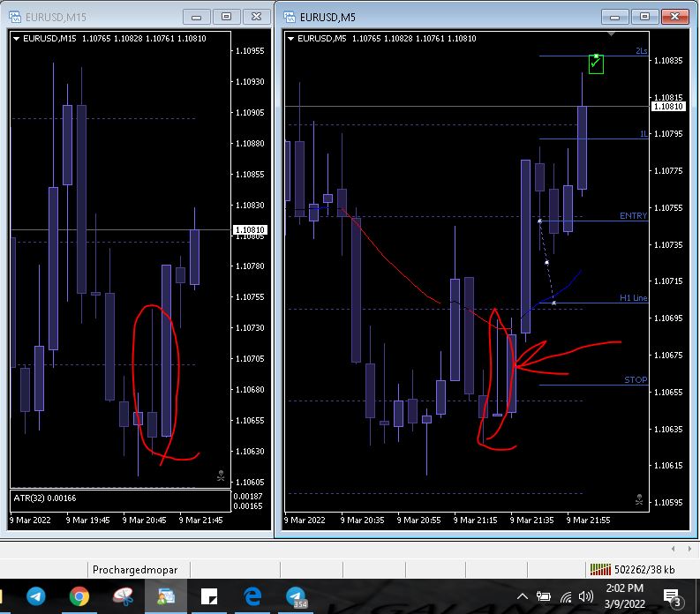
Task: Click the left scroll arrow above status bar
Action: point(674,549)
